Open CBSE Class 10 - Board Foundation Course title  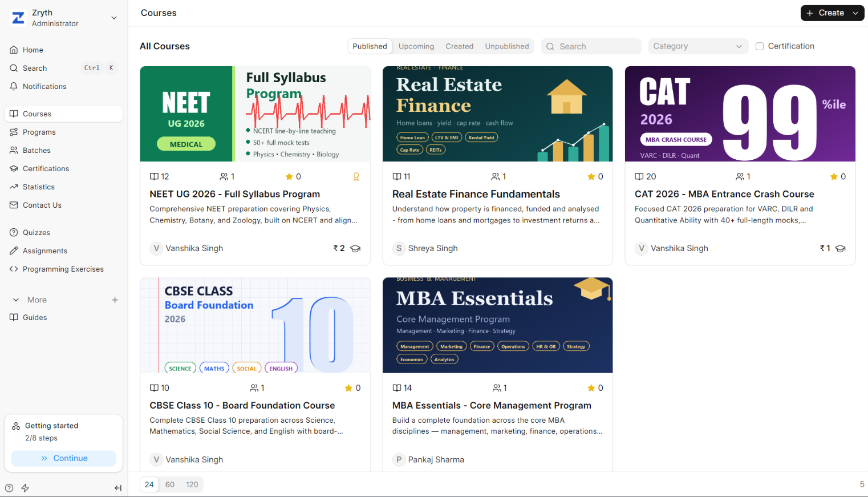(x=242, y=405)
